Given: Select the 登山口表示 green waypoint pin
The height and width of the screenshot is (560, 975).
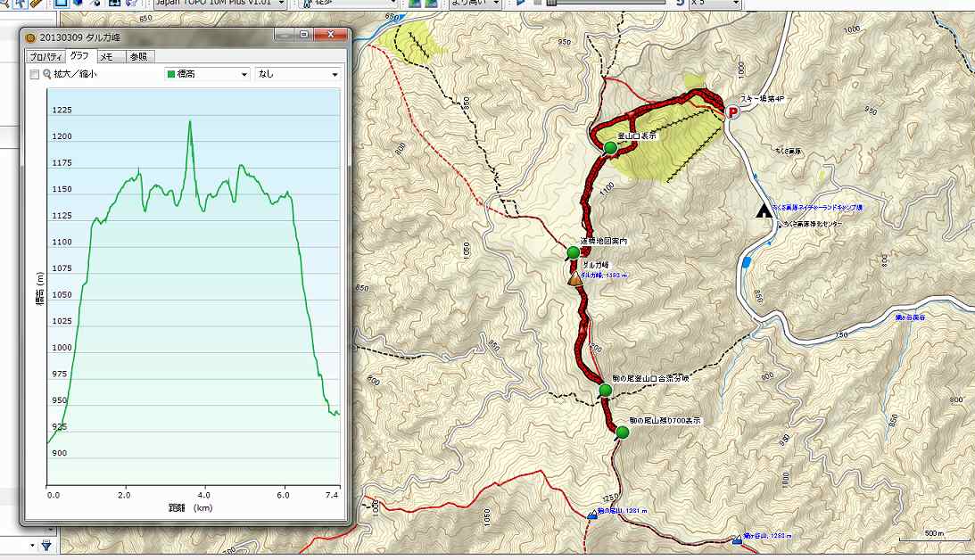Looking at the screenshot, I should (x=610, y=148).
